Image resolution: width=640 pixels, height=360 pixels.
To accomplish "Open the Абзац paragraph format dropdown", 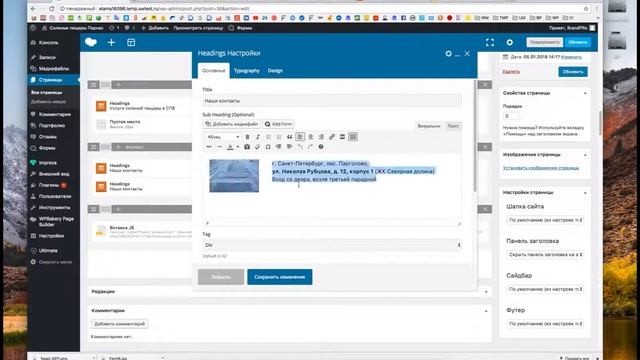I will pos(223,137).
